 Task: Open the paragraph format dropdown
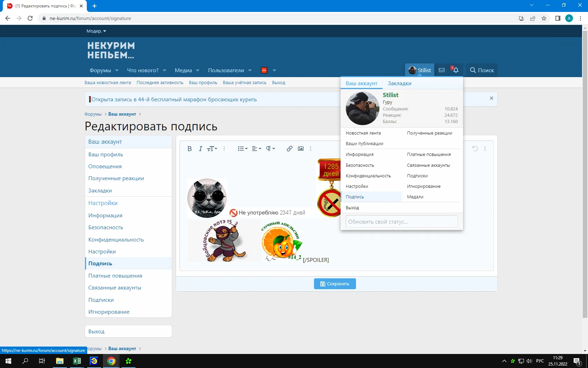click(270, 149)
